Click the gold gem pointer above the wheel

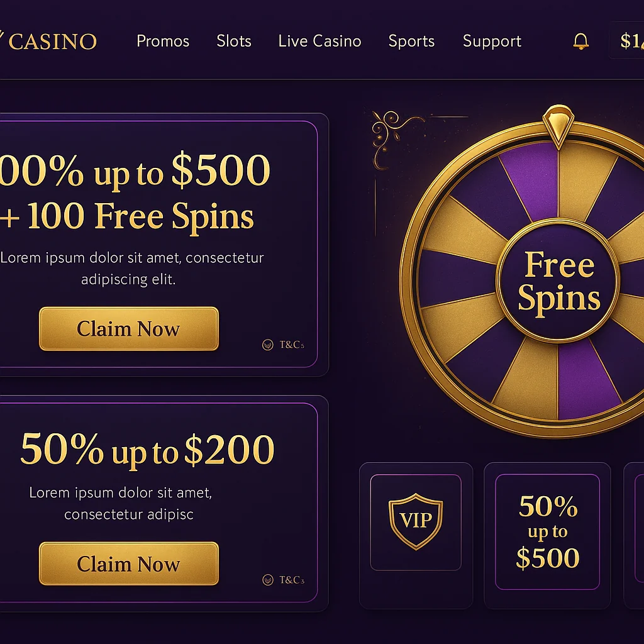pos(559,126)
